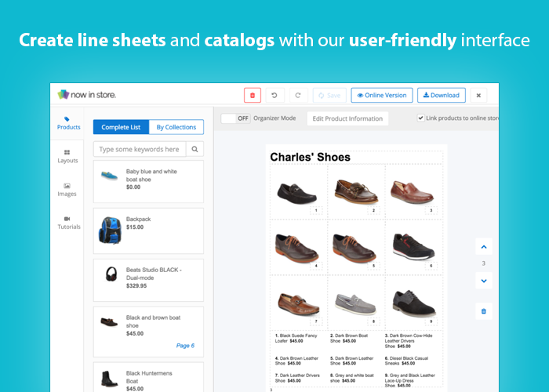Click the keyword search input field
The height and width of the screenshot is (392, 549).
click(140, 149)
